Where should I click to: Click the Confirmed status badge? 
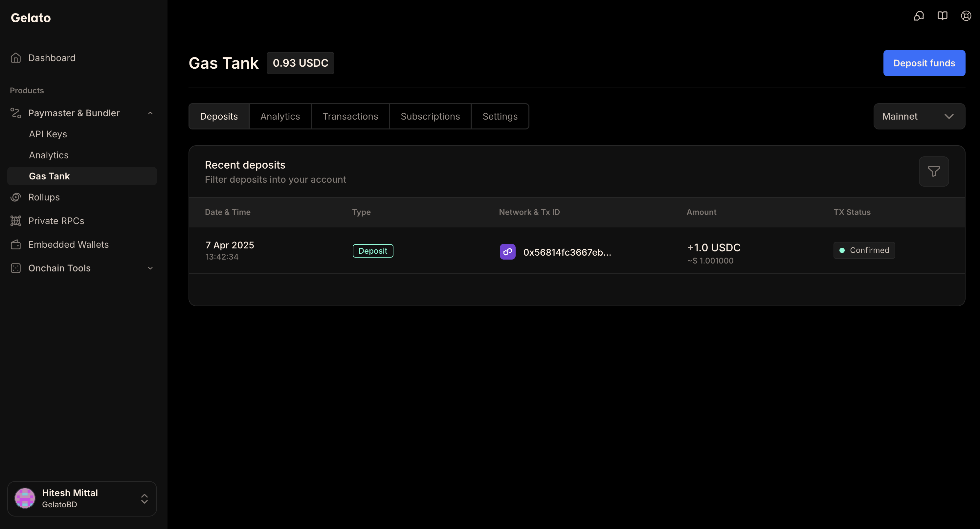[864, 250]
